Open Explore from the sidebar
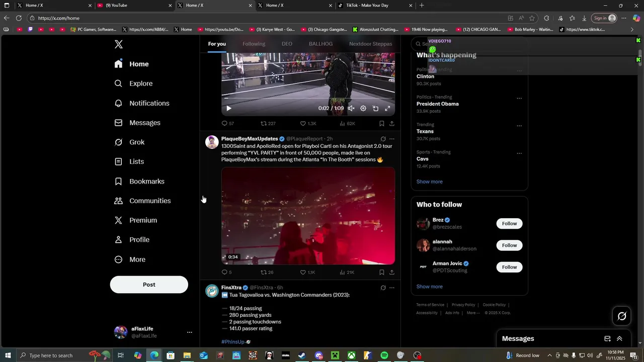Image resolution: width=644 pixels, height=362 pixels. click(x=133, y=83)
